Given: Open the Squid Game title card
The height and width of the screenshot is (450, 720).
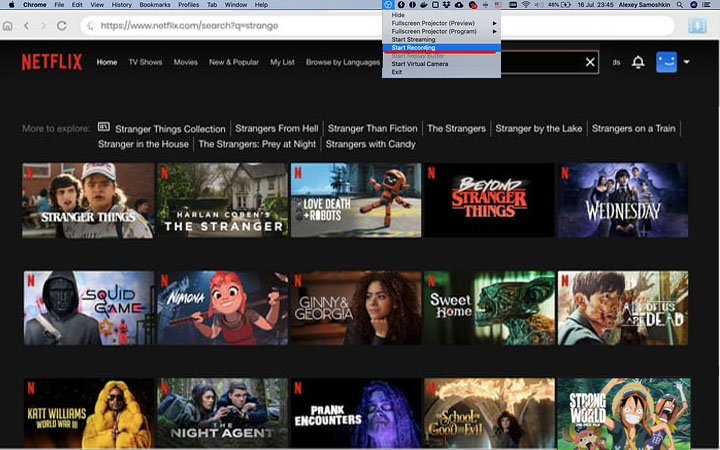Looking at the screenshot, I should [x=89, y=308].
